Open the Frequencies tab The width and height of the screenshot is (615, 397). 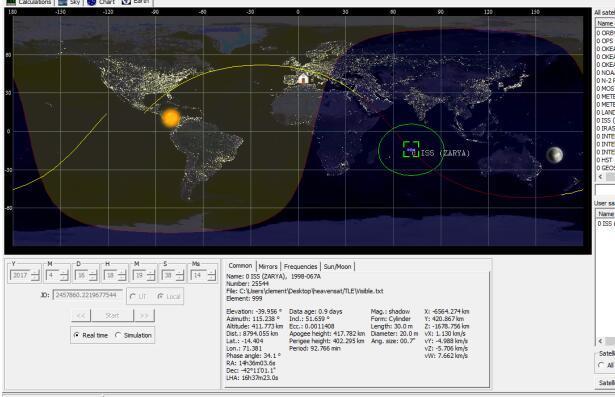300,266
